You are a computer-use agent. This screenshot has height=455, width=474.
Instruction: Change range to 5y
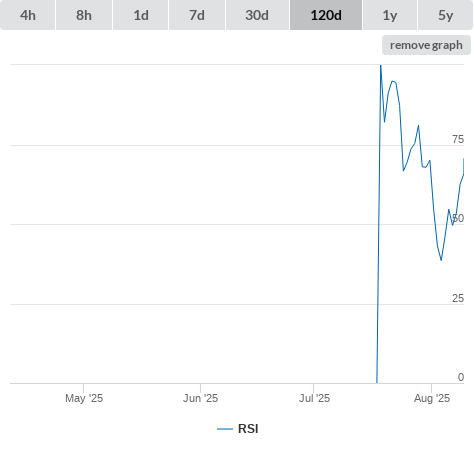coord(445,15)
